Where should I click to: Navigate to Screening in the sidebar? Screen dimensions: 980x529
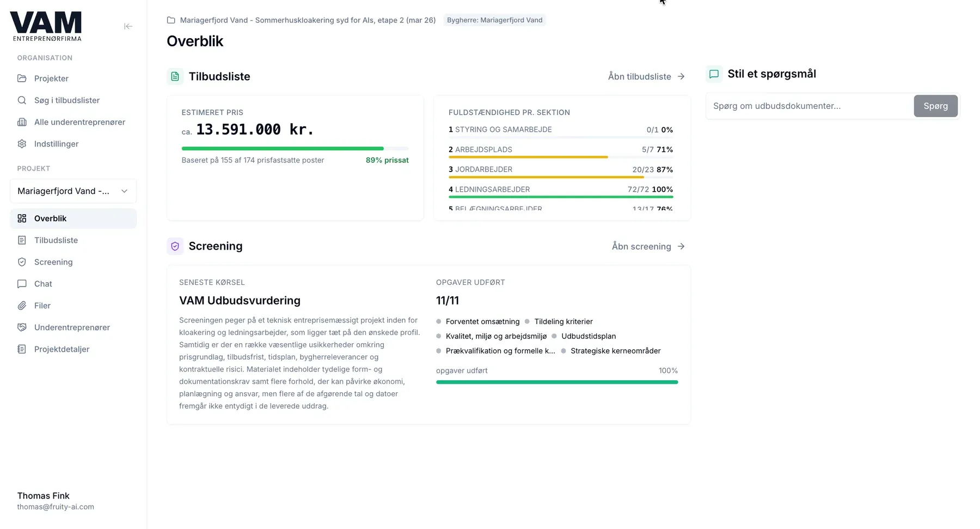coord(73,262)
